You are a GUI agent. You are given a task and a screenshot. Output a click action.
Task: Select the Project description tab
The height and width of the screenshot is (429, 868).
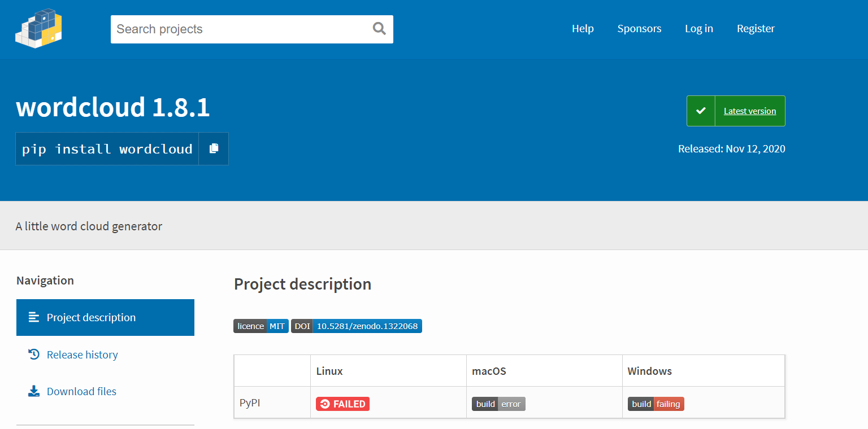[x=105, y=317]
